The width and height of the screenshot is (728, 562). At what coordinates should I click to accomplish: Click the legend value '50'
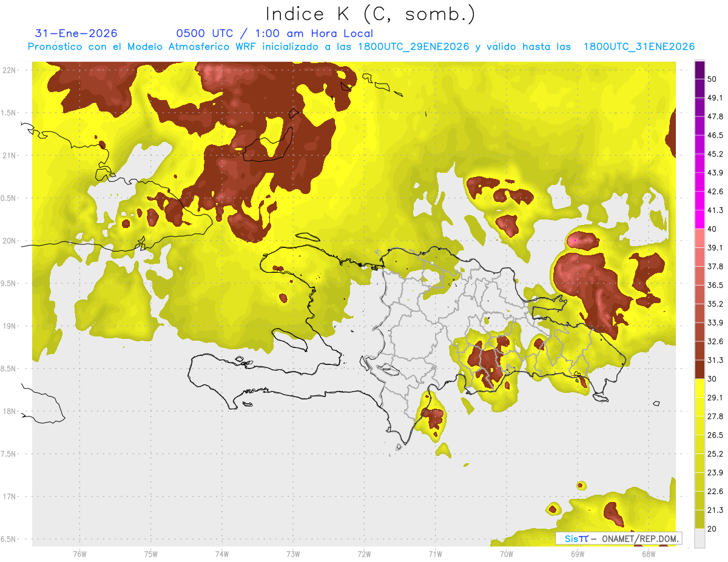[x=713, y=79]
